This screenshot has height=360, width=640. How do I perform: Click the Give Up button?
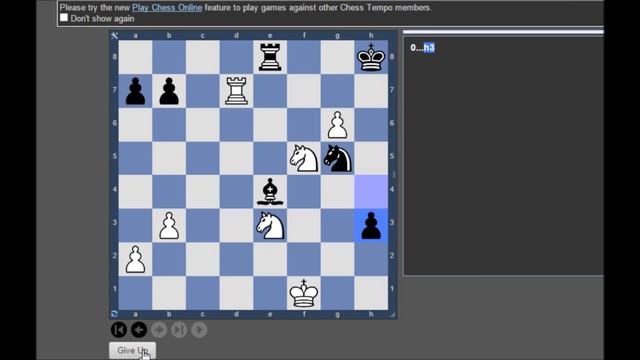click(132, 351)
